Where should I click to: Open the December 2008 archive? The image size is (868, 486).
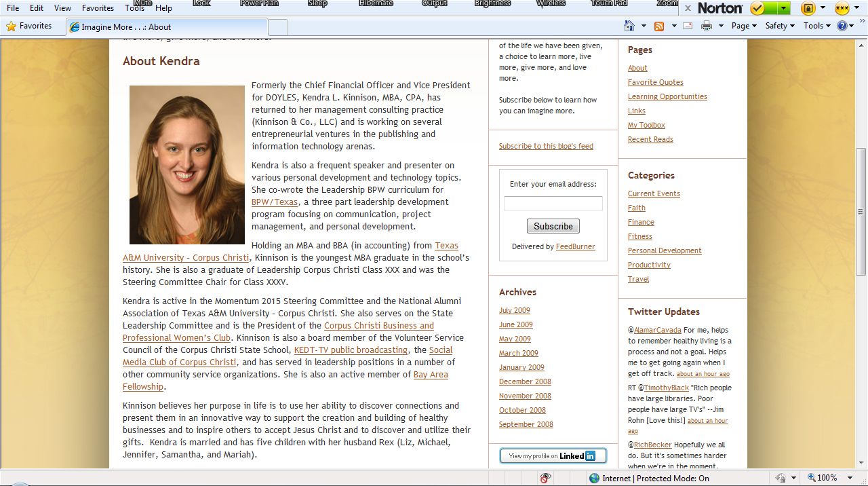pos(525,381)
